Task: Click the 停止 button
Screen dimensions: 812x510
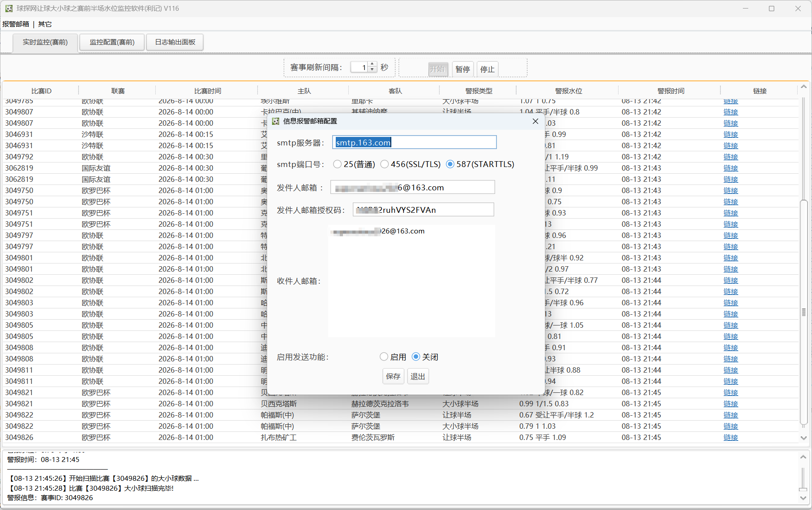Action: tap(487, 69)
